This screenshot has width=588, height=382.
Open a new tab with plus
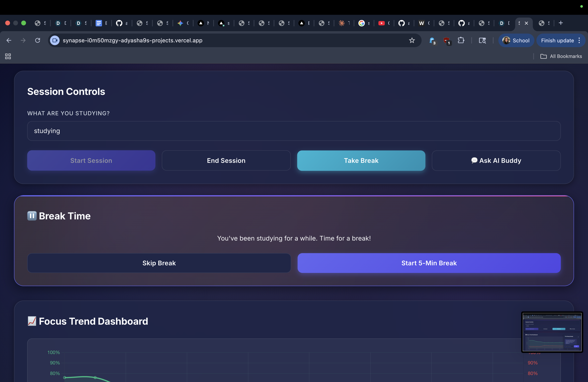point(561,23)
